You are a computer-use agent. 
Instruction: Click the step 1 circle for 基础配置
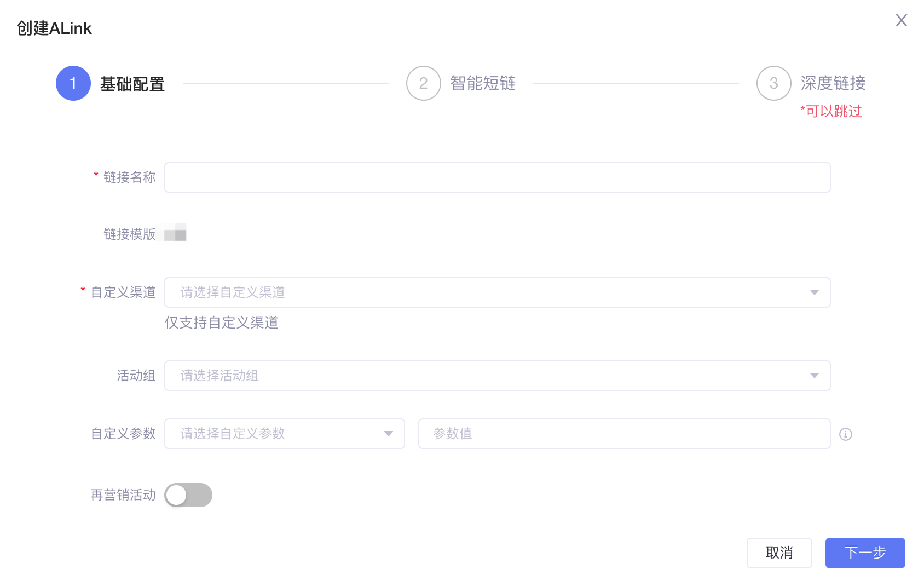click(x=73, y=83)
